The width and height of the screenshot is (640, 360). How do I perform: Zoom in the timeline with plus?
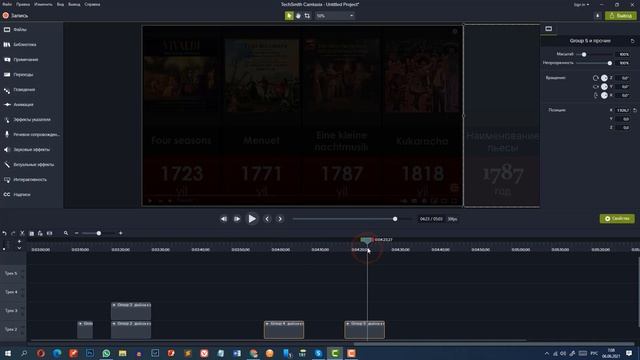(x=120, y=233)
